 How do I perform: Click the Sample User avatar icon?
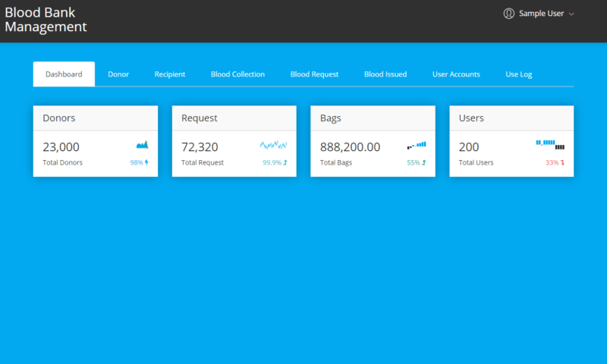click(509, 14)
